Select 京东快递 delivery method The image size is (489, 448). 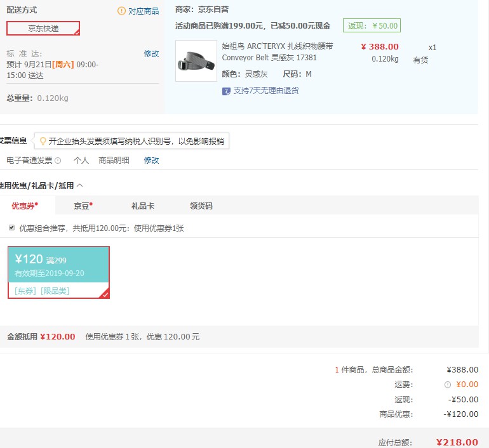[x=43, y=29]
